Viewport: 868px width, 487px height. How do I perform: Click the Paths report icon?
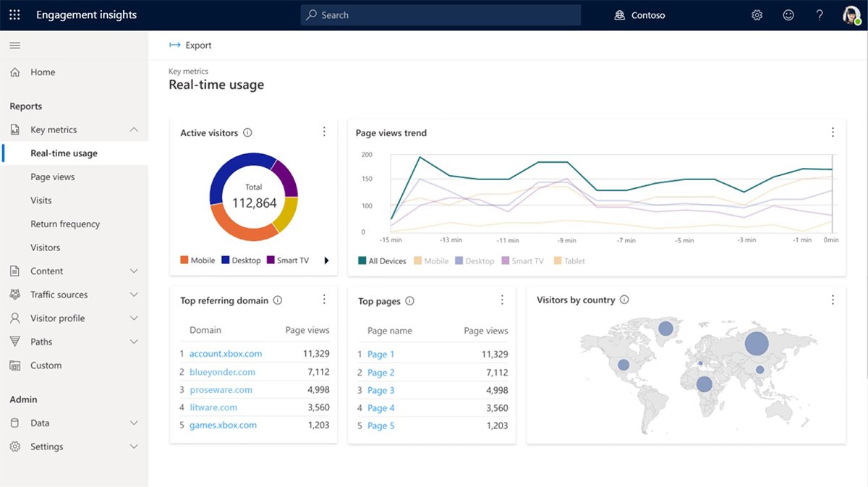coord(16,342)
